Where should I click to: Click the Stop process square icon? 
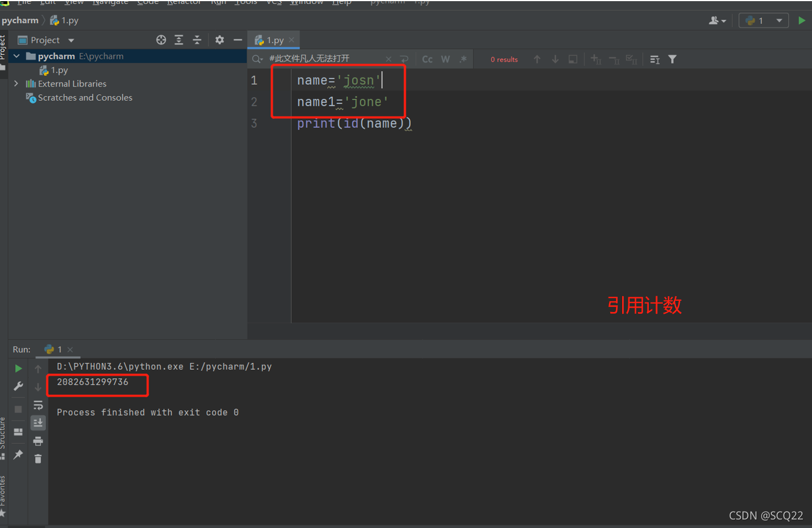pyautogui.click(x=18, y=409)
